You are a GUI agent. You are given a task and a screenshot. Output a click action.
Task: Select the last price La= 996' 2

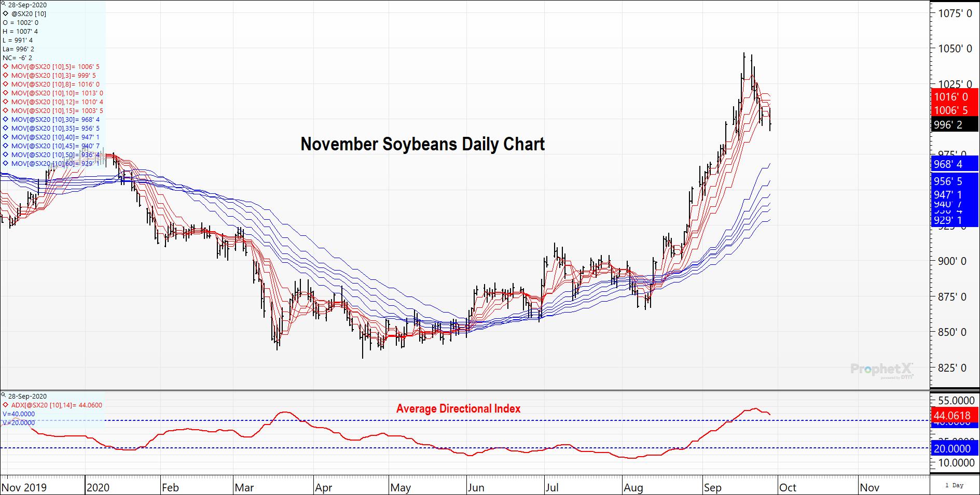(x=18, y=49)
